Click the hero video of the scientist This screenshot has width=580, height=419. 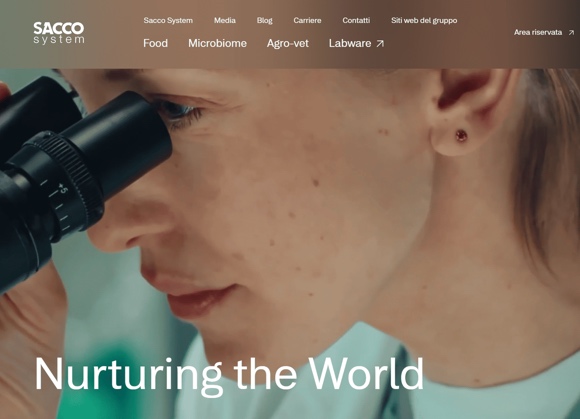[x=290, y=243]
